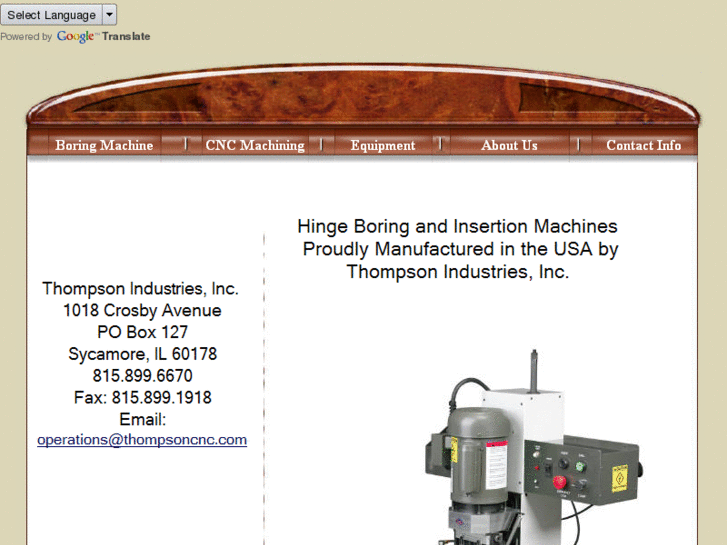Open the CNC Machining menu
The height and width of the screenshot is (545, 727).
click(x=255, y=145)
